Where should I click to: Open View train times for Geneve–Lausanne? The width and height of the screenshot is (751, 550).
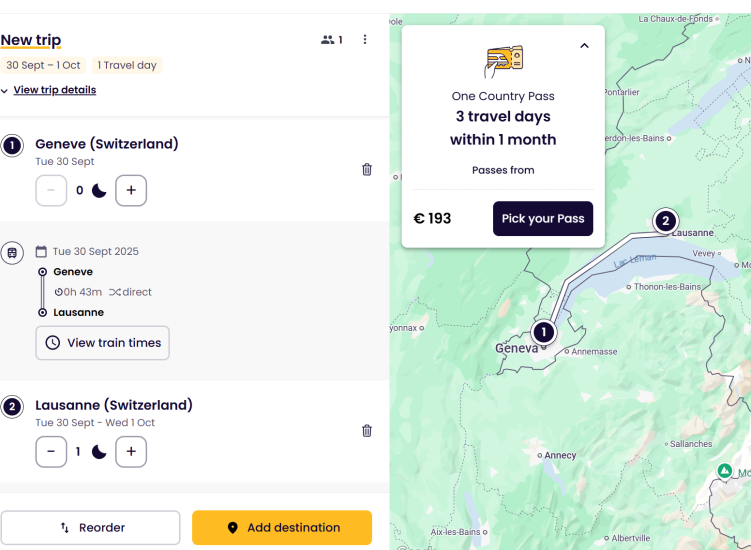(103, 343)
